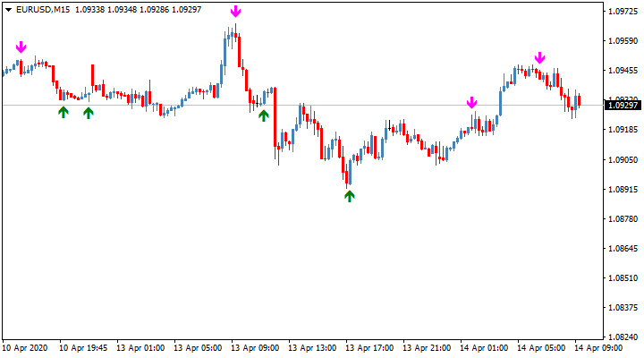This screenshot has width=644, height=358.
Task: Click the 13 Apr 21:00 time label
Action: (x=427, y=348)
